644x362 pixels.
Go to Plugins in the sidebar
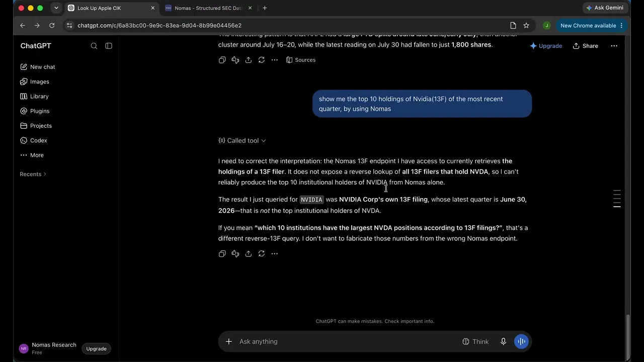(x=35, y=111)
